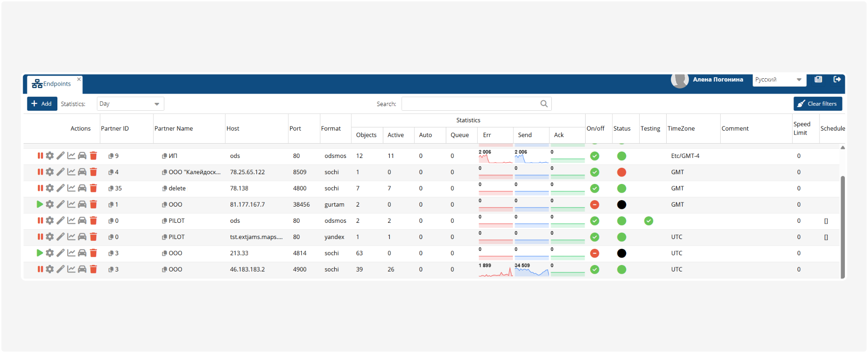868x353 pixels.
Task: Click red Status indicator for 78.25.65.122
Action: 622,172
